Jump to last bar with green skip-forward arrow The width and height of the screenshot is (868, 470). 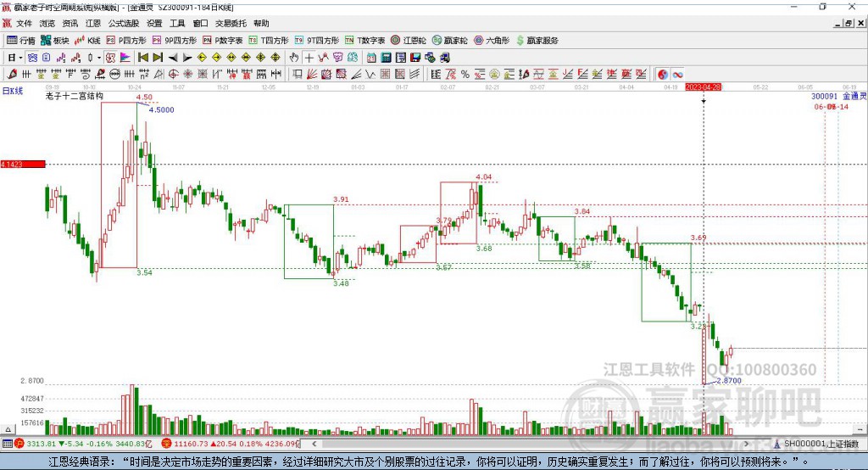[x=158, y=58]
